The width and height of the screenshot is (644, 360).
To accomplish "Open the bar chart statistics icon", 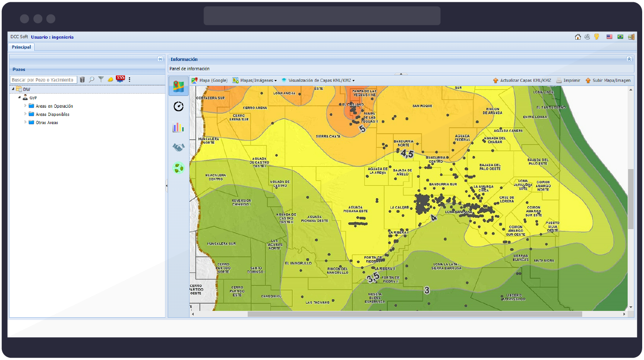I will pyautogui.click(x=179, y=127).
